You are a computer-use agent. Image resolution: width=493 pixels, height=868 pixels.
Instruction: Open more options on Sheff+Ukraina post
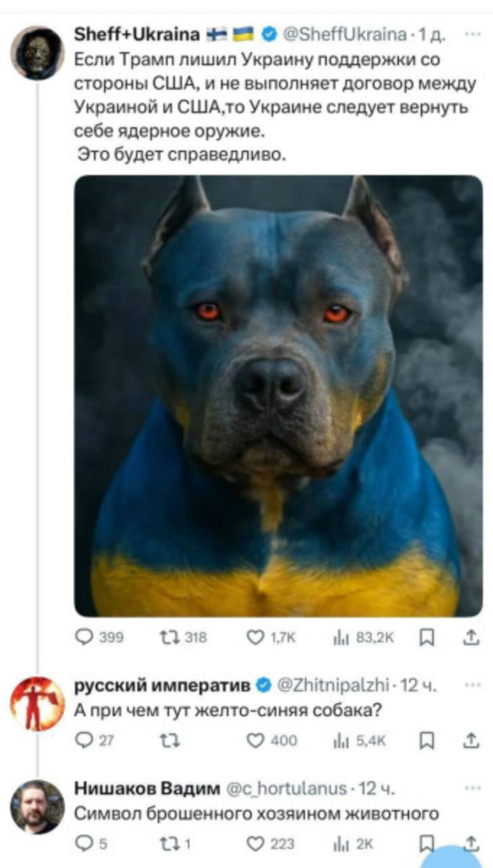(472, 34)
